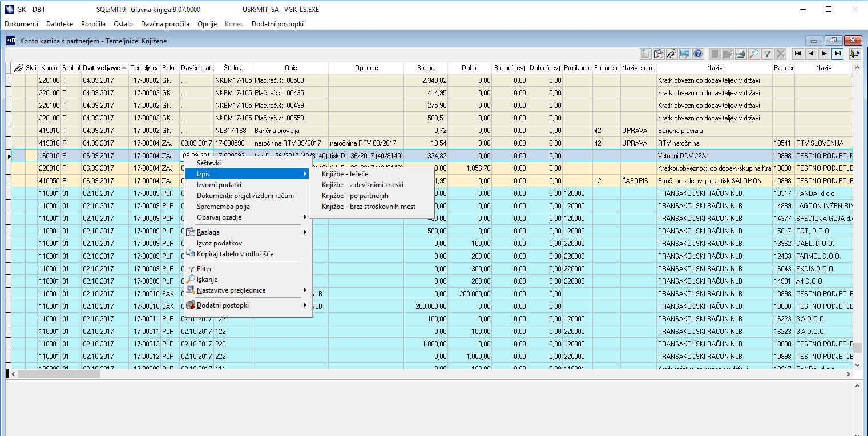Image resolution: width=868 pixels, height=436 pixels.
Task: Click the Breme column header
Action: (425, 68)
